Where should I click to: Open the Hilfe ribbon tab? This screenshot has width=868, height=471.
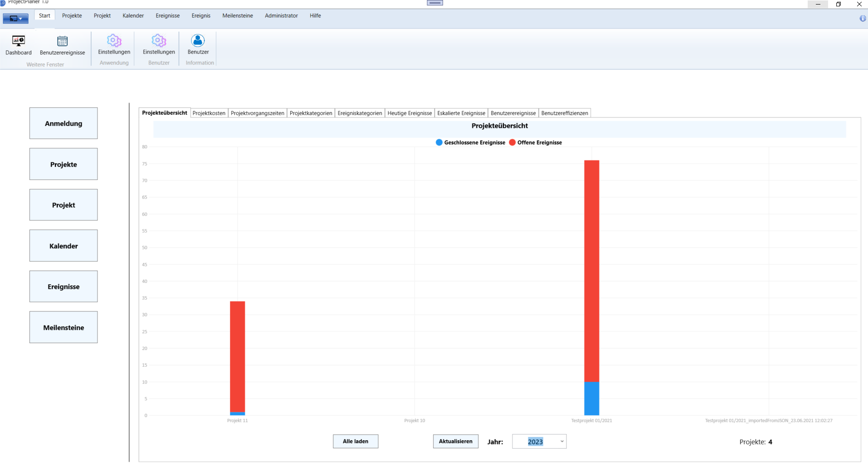(x=315, y=15)
